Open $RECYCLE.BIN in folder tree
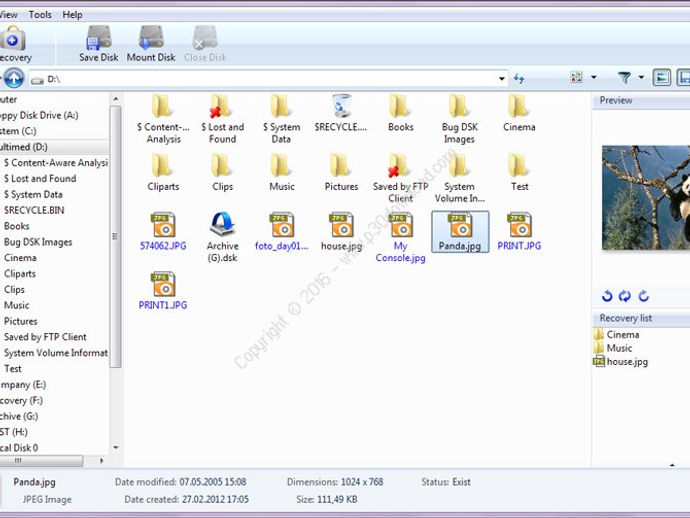Image resolution: width=690 pixels, height=518 pixels. 34,210
